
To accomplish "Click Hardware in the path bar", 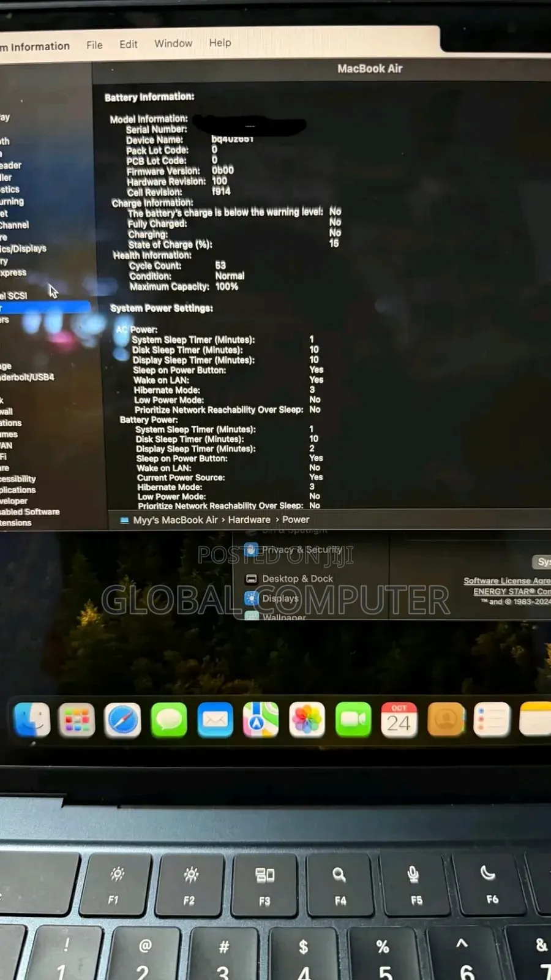I will (x=249, y=519).
